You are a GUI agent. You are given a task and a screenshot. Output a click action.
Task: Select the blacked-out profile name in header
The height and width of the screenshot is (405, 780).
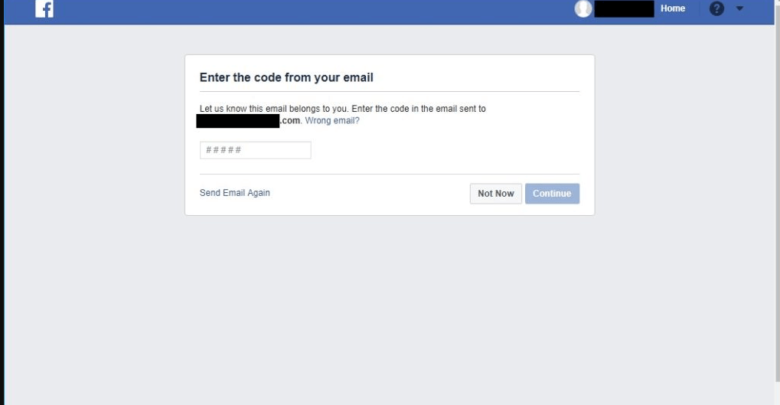coord(624,9)
